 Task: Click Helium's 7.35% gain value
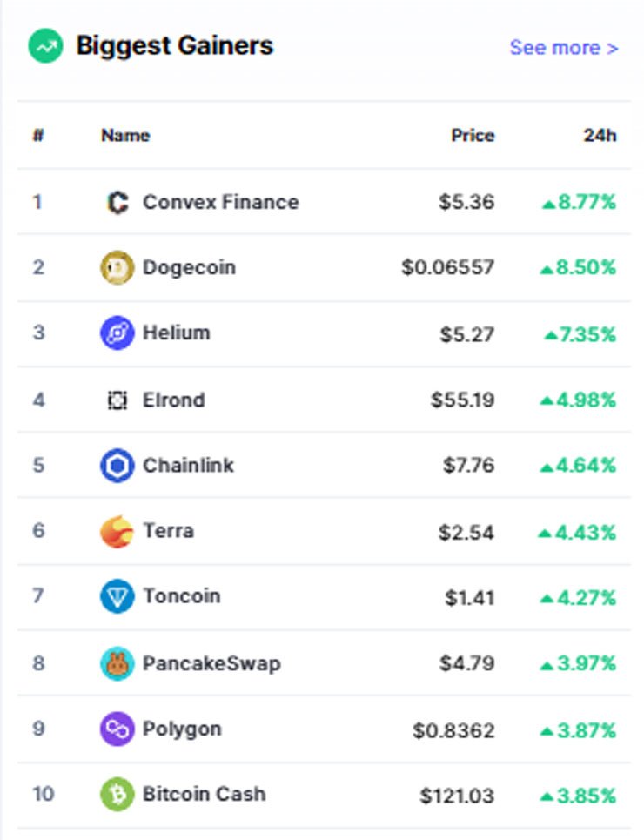(x=580, y=335)
